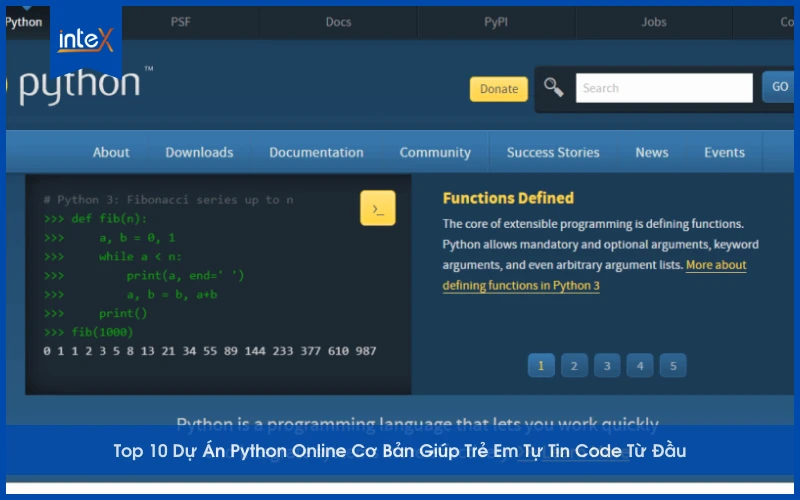Viewport: 800px width, 500px height.
Task: Focus the Search input field
Action: [x=664, y=88]
